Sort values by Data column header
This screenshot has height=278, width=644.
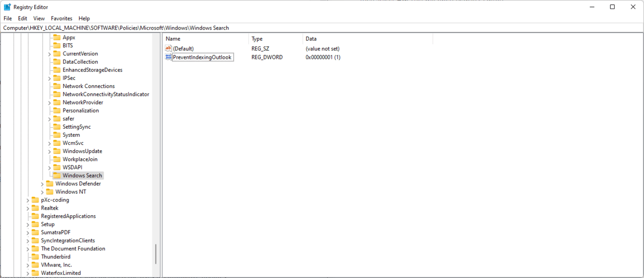tap(368, 39)
